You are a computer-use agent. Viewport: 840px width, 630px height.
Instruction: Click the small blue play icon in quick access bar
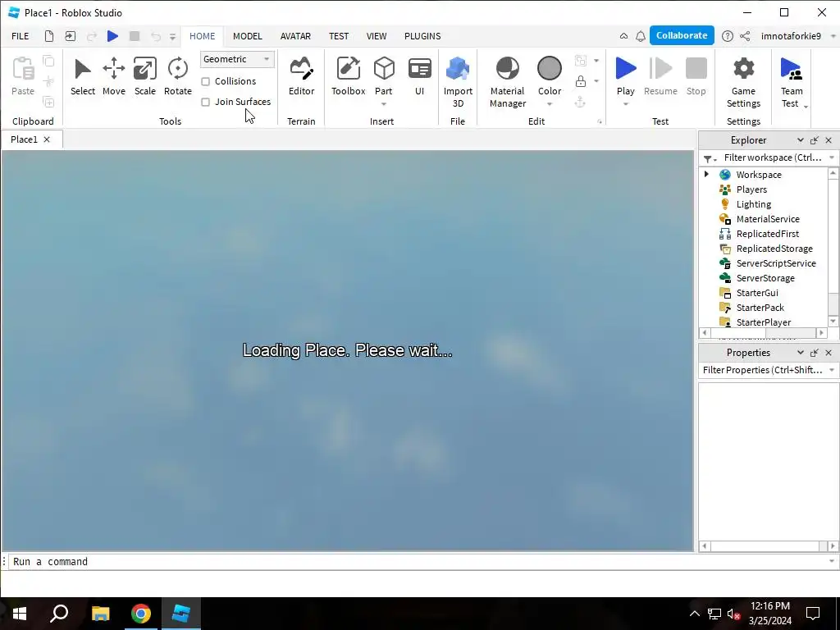112,36
